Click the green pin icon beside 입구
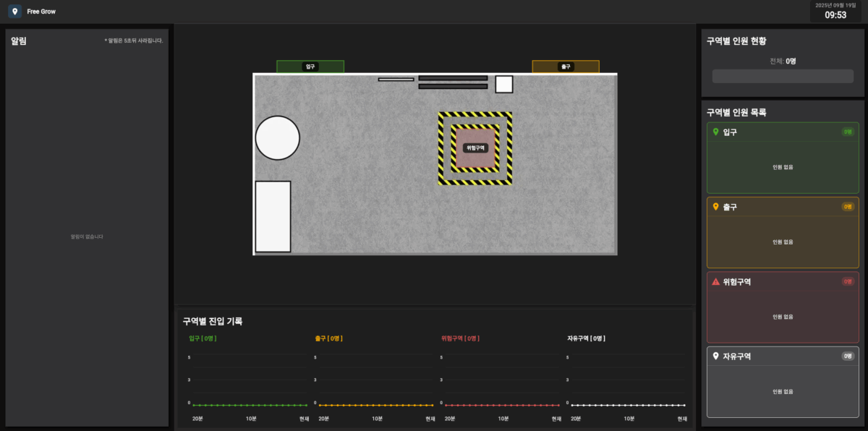868x431 pixels. [716, 132]
